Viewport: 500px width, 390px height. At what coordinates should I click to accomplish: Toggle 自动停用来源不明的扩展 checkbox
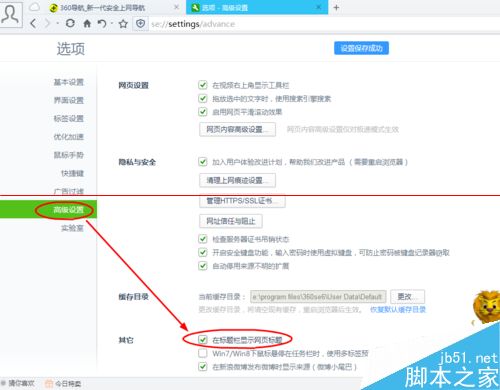[203, 266]
